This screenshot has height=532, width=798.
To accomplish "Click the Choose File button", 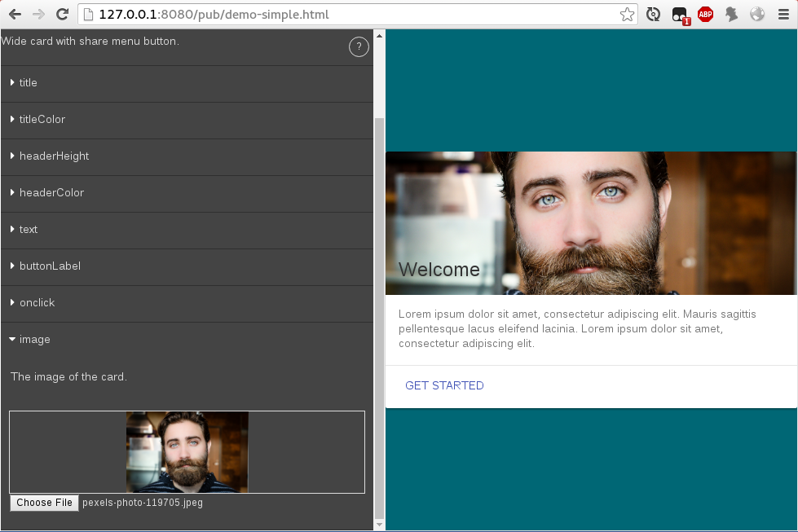I will click(44, 503).
